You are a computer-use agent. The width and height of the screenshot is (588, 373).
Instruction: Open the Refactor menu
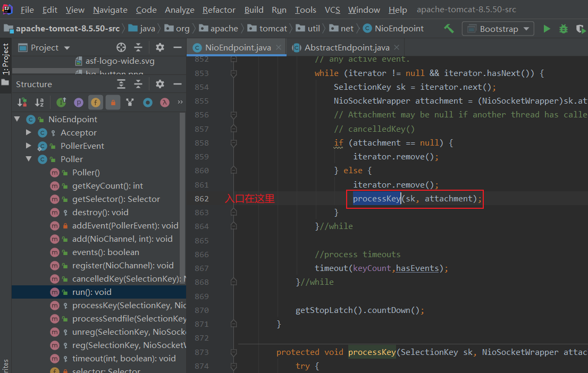point(219,10)
